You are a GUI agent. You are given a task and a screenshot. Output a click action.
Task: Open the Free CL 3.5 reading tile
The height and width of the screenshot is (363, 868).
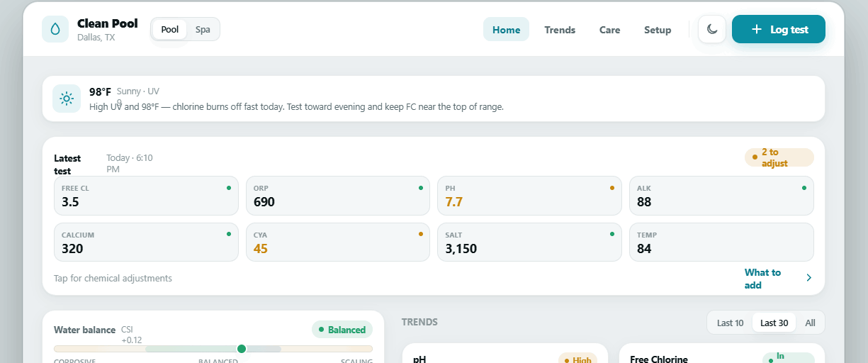coord(146,196)
